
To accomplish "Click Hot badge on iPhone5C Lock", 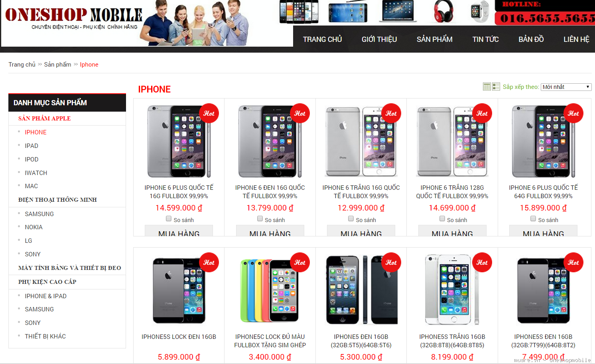I will tap(300, 262).
